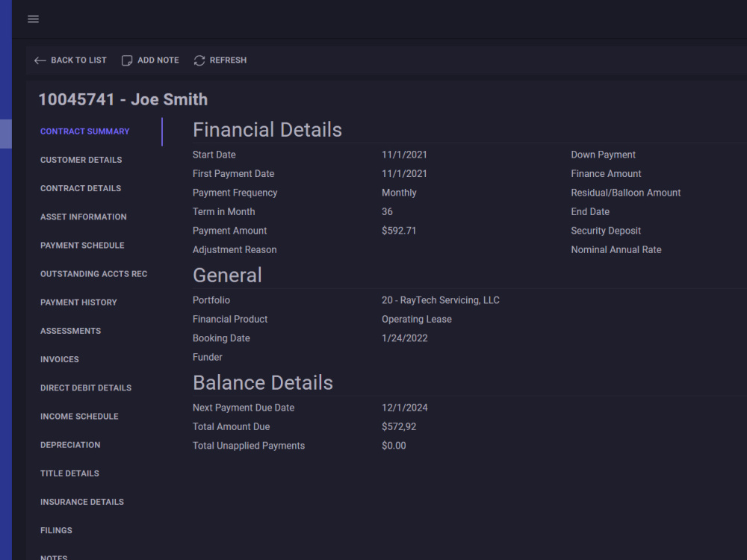The height and width of the screenshot is (560, 747).
Task: Click the Financial Product label
Action: coord(229,320)
